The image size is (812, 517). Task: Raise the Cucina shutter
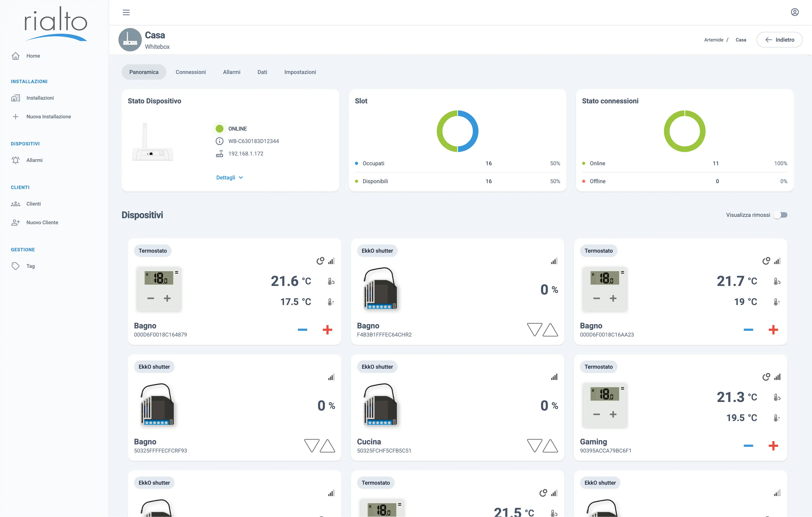[550, 446]
